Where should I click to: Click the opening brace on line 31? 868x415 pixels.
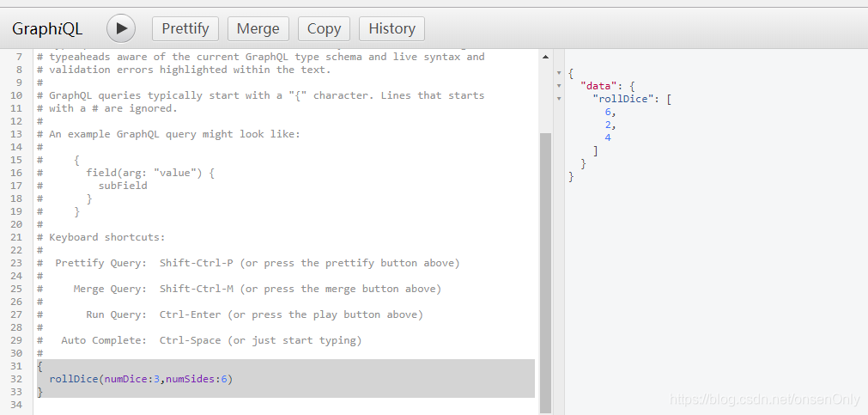tap(39, 366)
